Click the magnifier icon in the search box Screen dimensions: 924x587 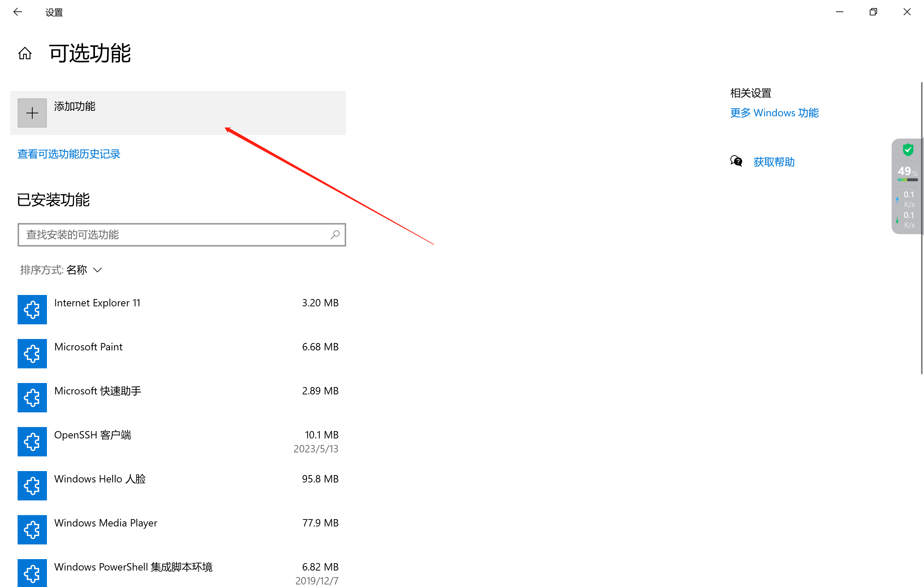[x=335, y=234]
